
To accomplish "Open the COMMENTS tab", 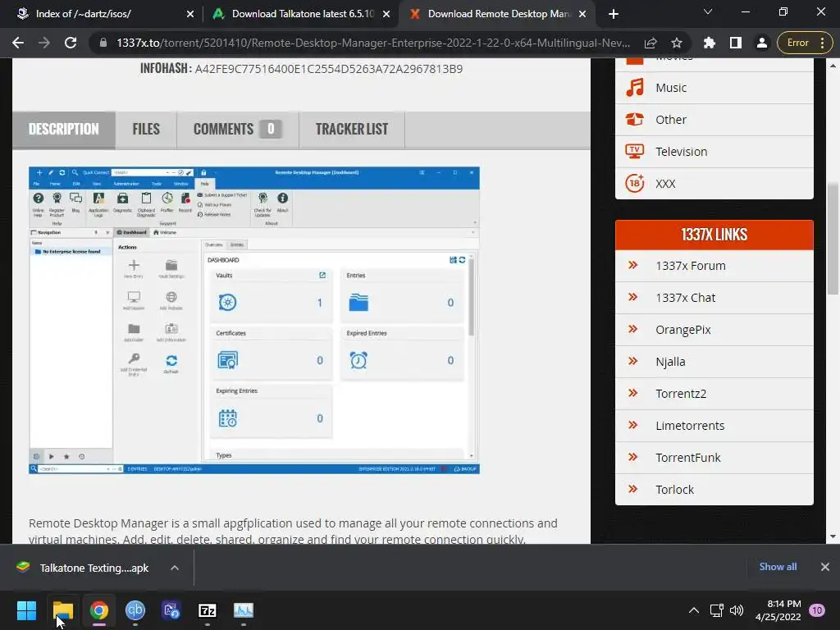I will (x=237, y=129).
